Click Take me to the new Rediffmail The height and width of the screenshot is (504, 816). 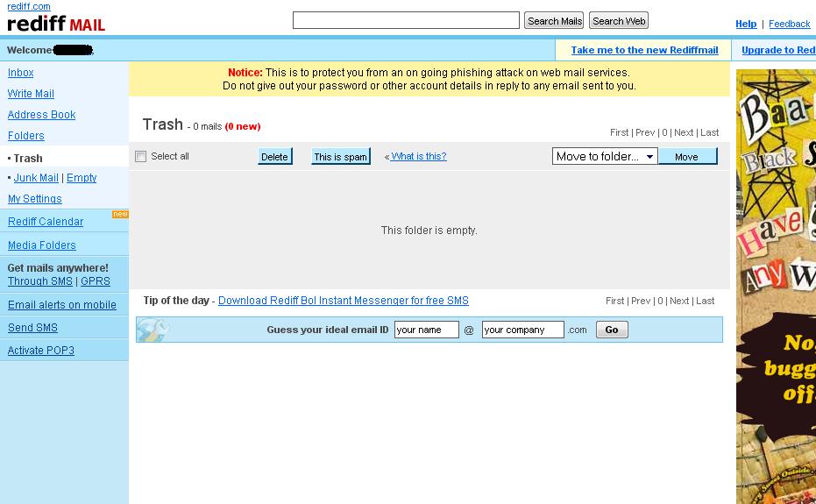click(x=644, y=50)
